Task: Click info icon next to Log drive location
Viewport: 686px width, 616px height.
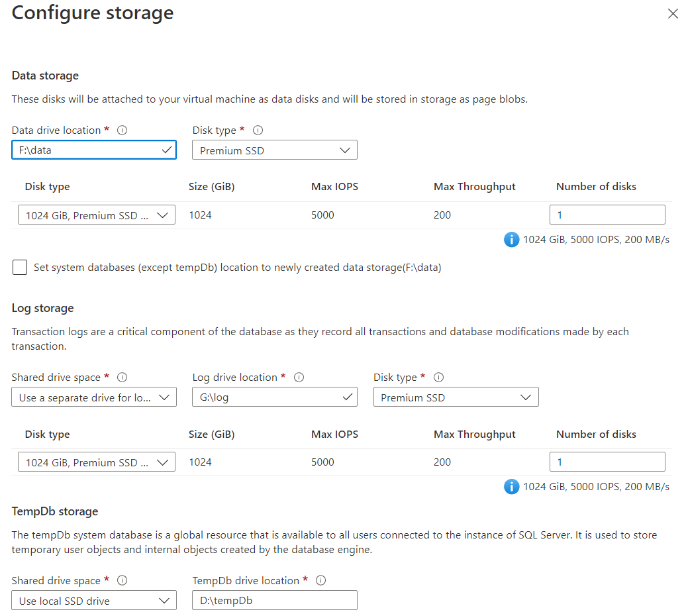Action: coord(299,378)
